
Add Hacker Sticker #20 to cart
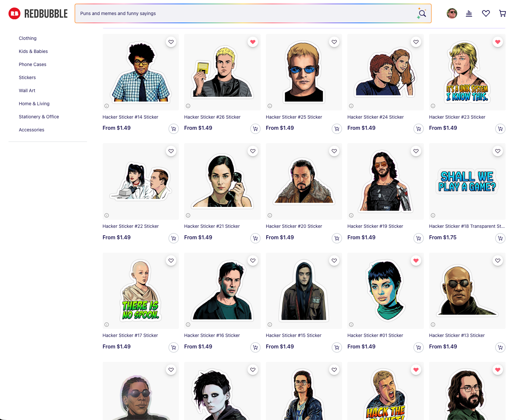[x=337, y=238]
